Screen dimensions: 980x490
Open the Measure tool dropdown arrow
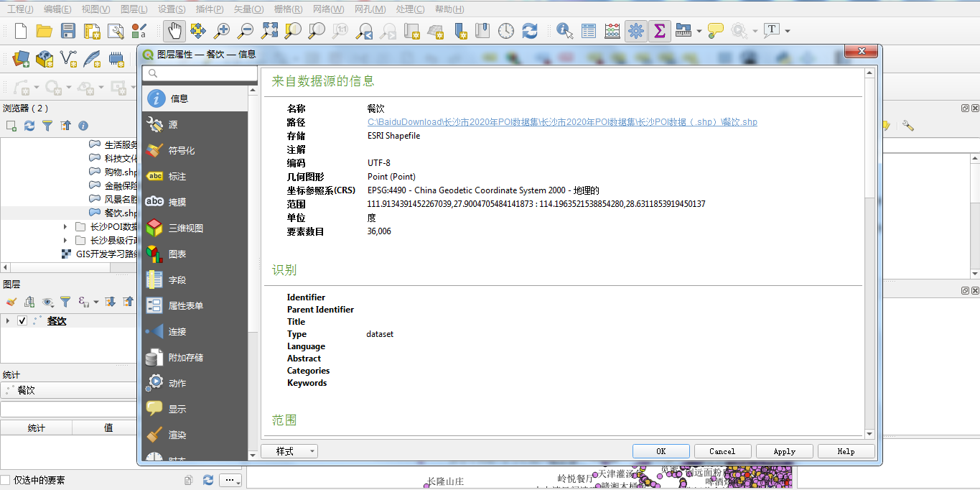[698, 31]
